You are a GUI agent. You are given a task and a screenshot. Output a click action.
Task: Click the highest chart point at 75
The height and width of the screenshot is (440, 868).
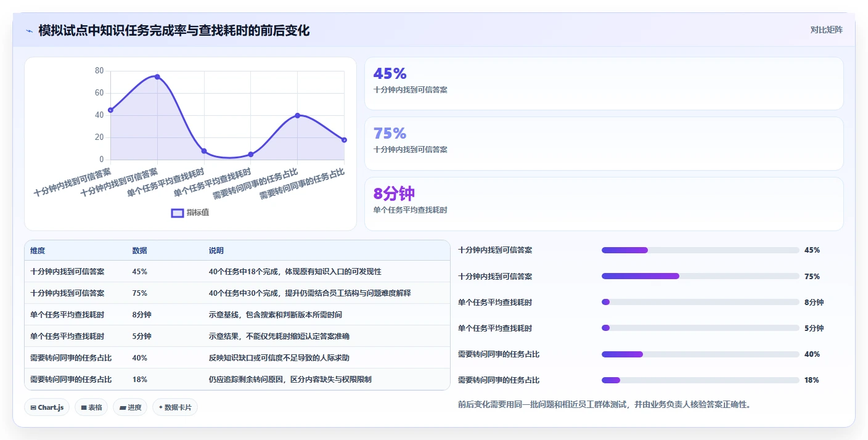coord(157,76)
